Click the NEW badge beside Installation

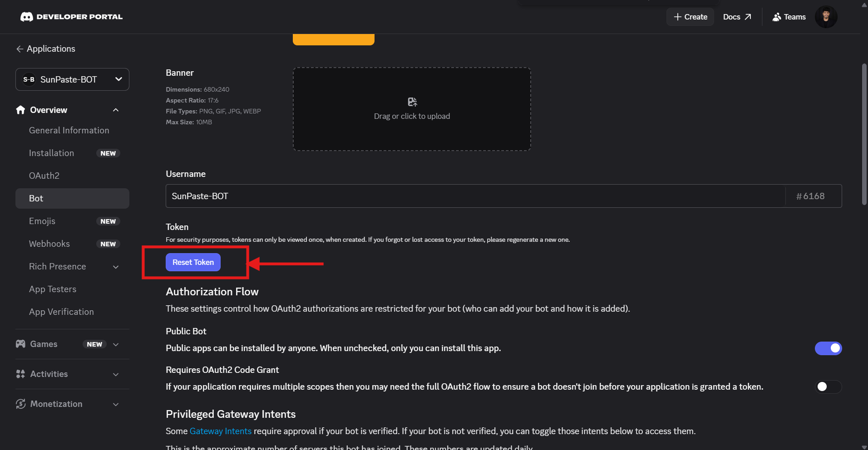[x=108, y=153]
